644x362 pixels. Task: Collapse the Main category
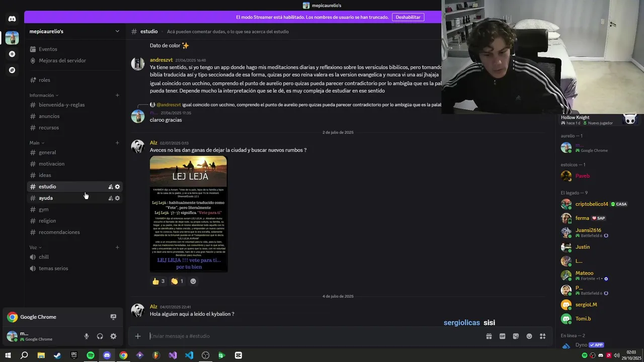37,143
